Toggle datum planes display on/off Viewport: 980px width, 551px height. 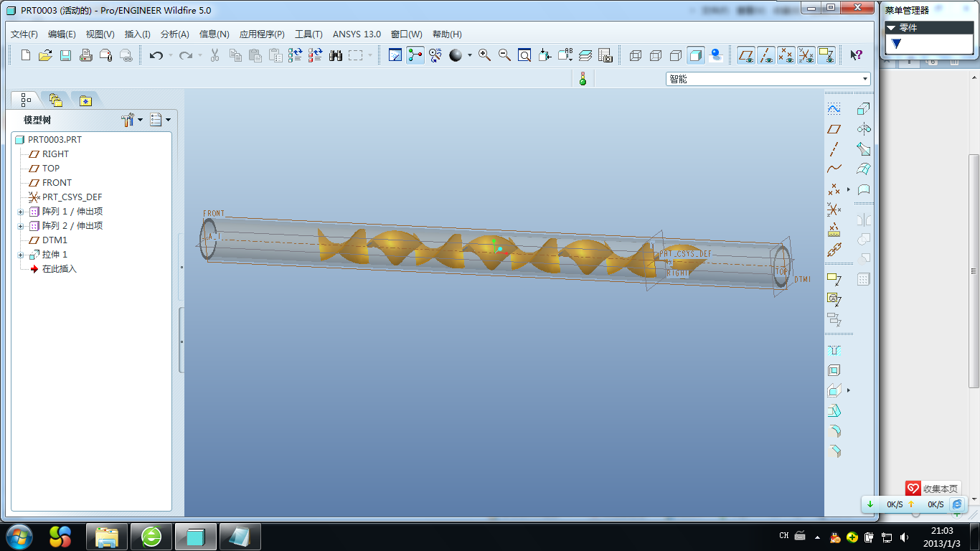click(x=746, y=55)
